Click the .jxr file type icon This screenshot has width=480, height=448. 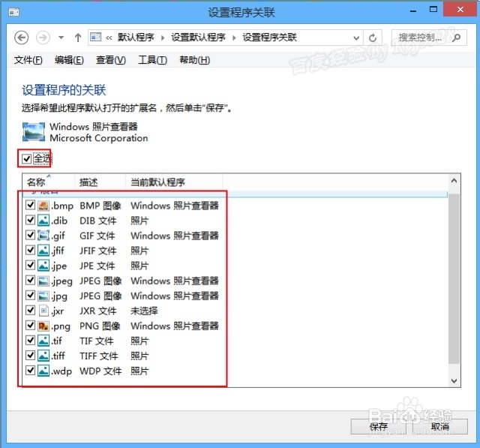pyautogui.click(x=43, y=311)
